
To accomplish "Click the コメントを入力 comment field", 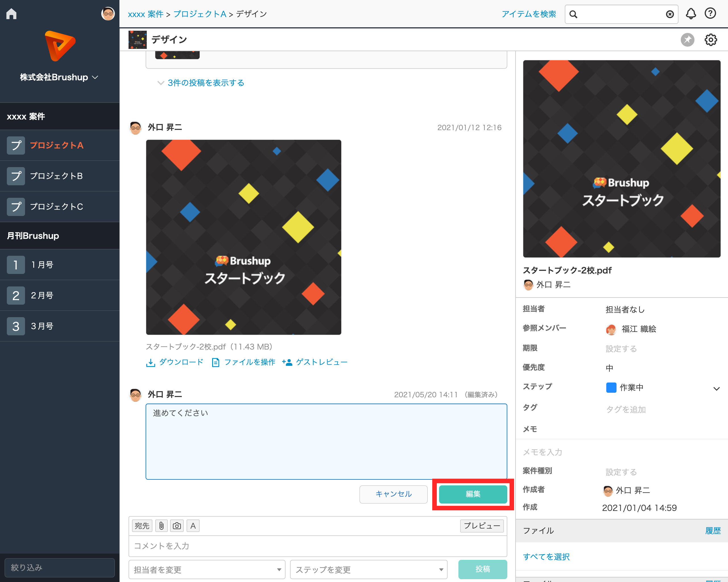I will click(317, 546).
